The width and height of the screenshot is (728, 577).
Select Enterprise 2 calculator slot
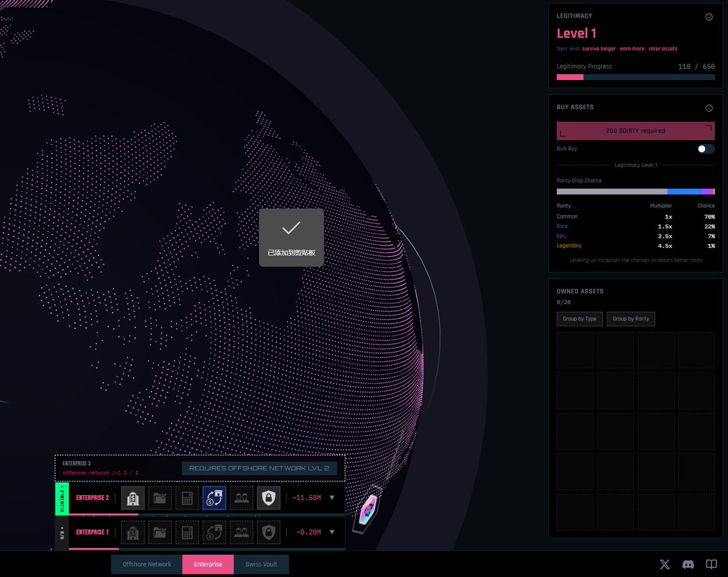click(x=187, y=498)
